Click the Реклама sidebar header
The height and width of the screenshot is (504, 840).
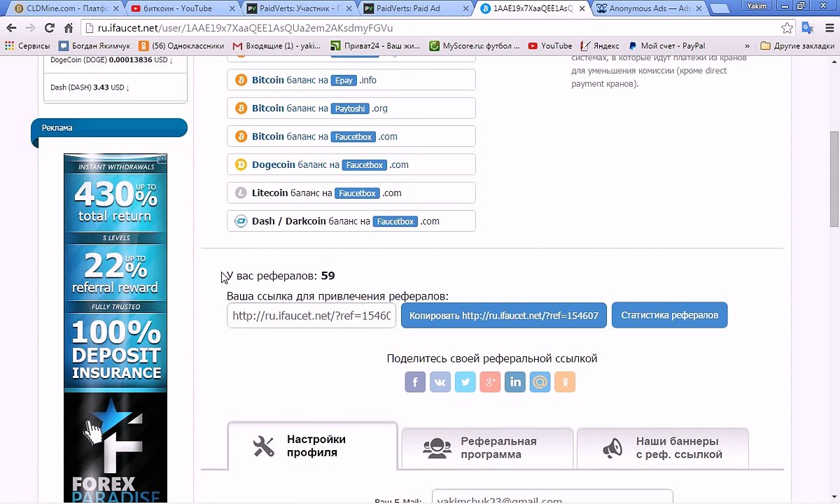pos(109,128)
